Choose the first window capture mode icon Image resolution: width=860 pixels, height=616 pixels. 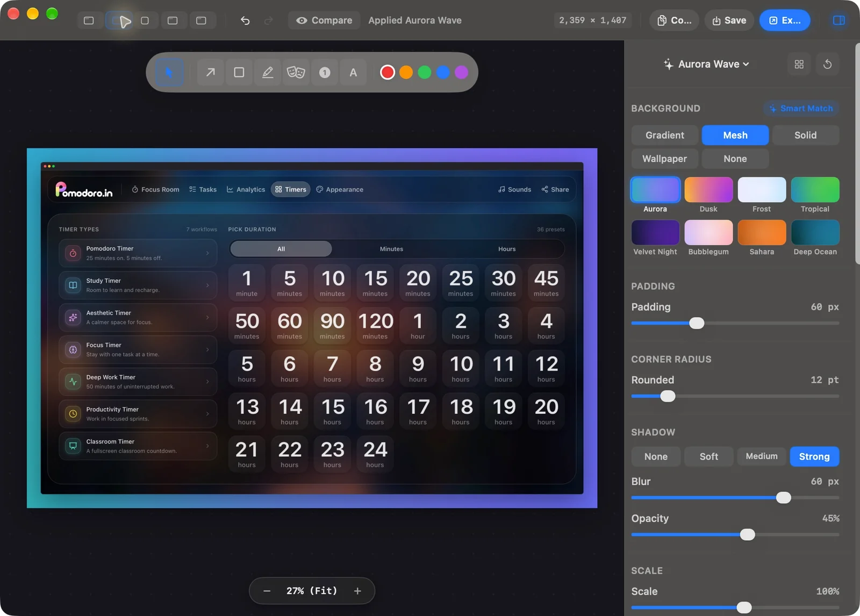point(89,20)
